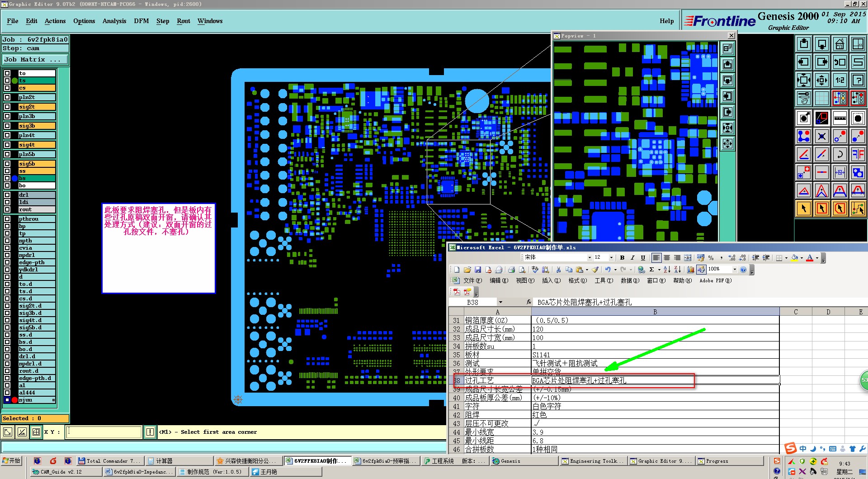868x479 pixels.
Task: Select the mirror F flip tool
Action: pos(858,154)
